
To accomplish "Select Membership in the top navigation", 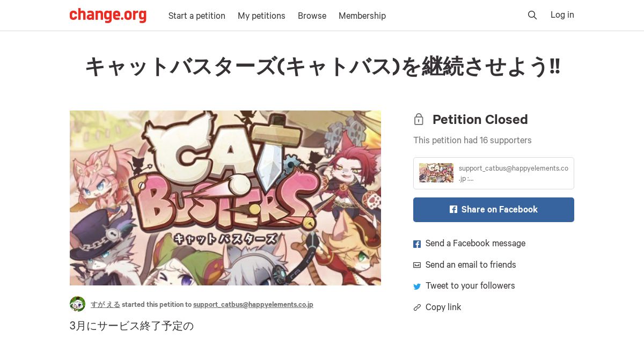I will (362, 16).
